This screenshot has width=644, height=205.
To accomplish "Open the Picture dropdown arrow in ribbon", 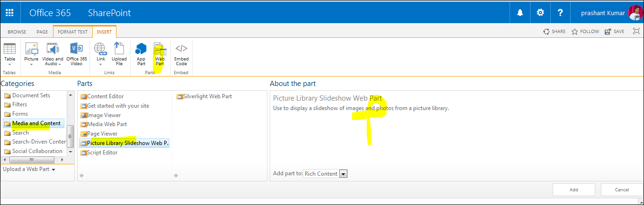I will coord(31,65).
